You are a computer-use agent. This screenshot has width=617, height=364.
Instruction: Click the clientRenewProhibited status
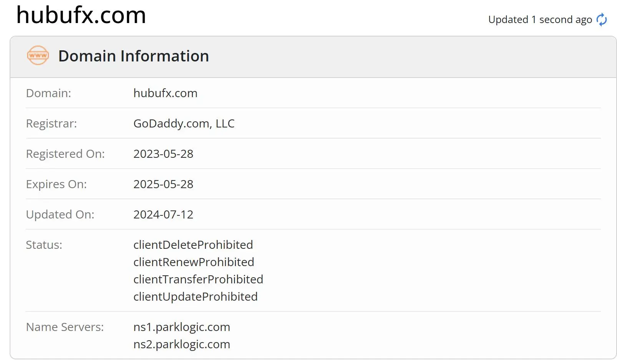(194, 262)
